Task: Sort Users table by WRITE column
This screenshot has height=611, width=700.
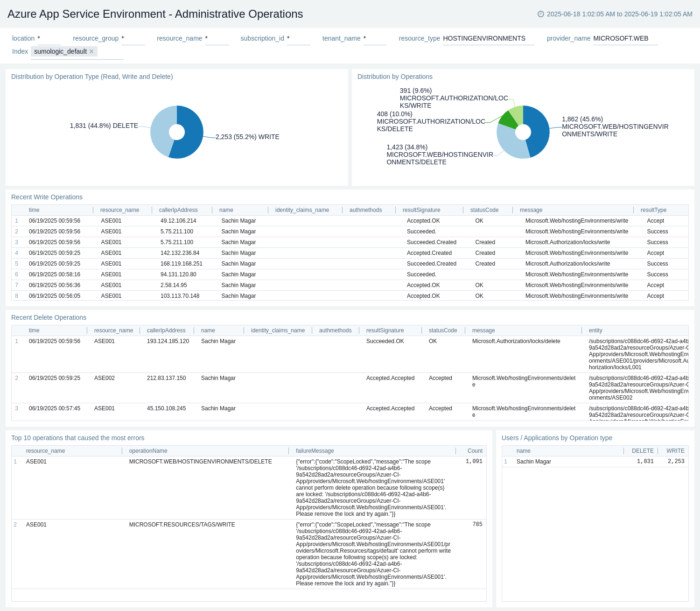Action: (675, 451)
